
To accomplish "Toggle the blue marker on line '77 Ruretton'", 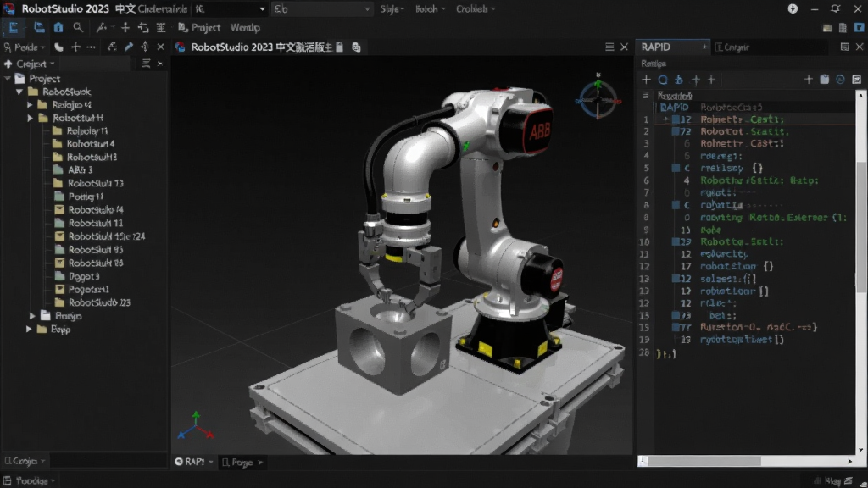I will pyautogui.click(x=676, y=327).
